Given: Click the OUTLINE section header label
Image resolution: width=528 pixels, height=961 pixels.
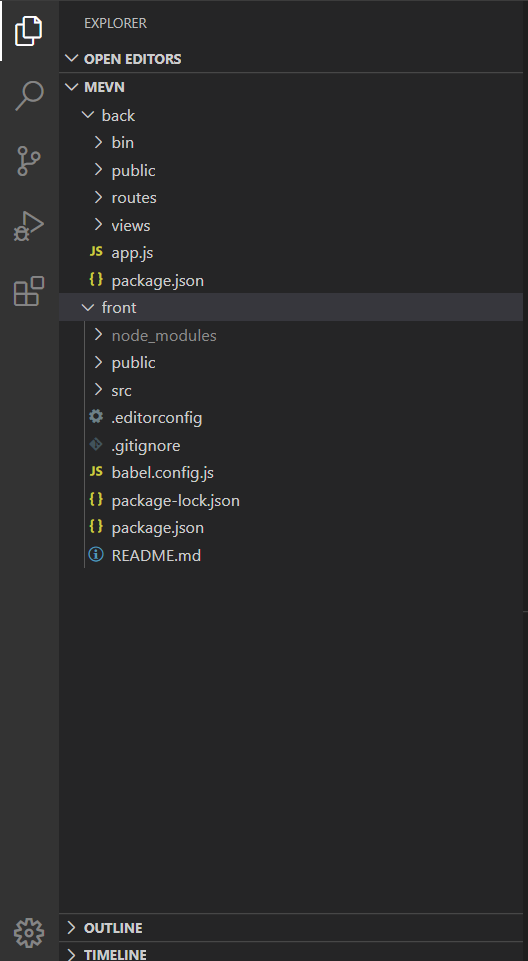Looking at the screenshot, I should pos(113,928).
